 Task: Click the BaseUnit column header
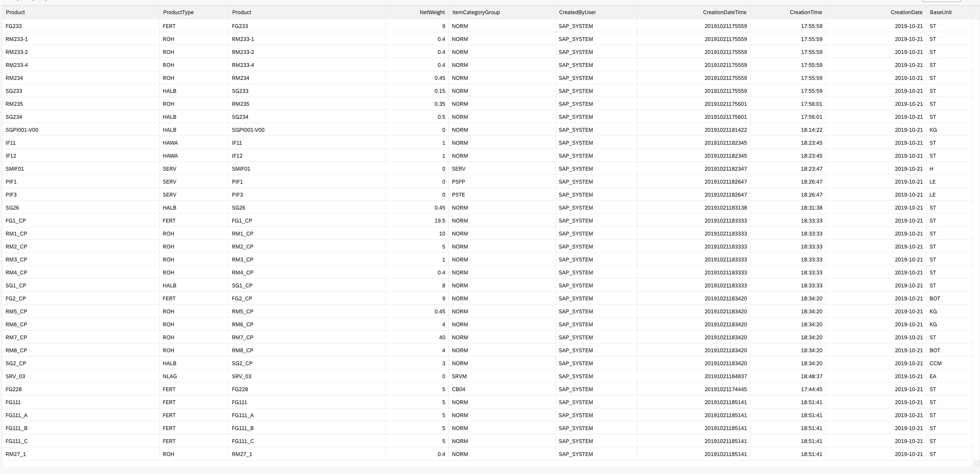point(940,12)
